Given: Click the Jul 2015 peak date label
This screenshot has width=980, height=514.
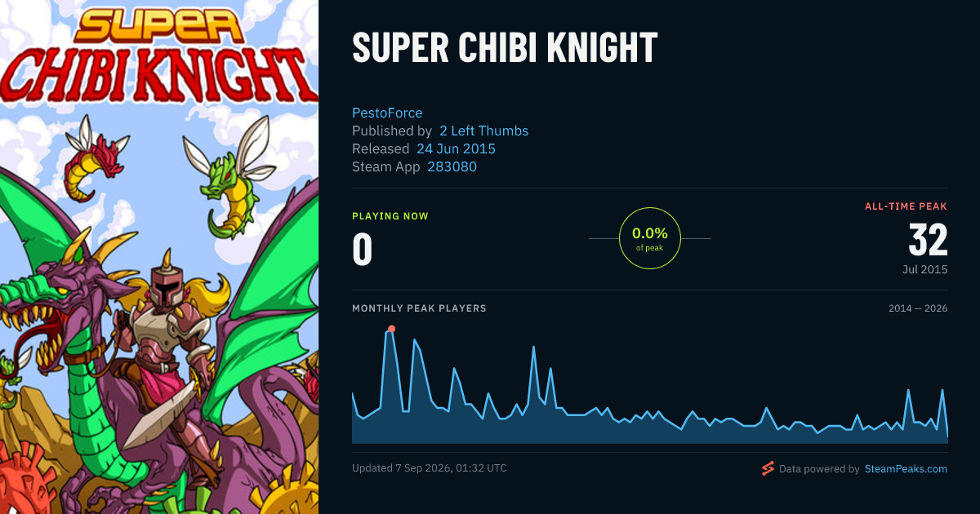Looking at the screenshot, I should (925, 269).
